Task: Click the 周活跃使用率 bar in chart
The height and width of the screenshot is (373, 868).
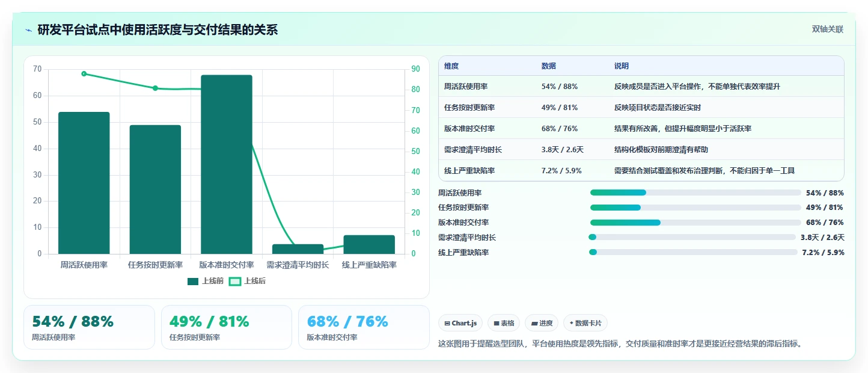Action: (84, 183)
